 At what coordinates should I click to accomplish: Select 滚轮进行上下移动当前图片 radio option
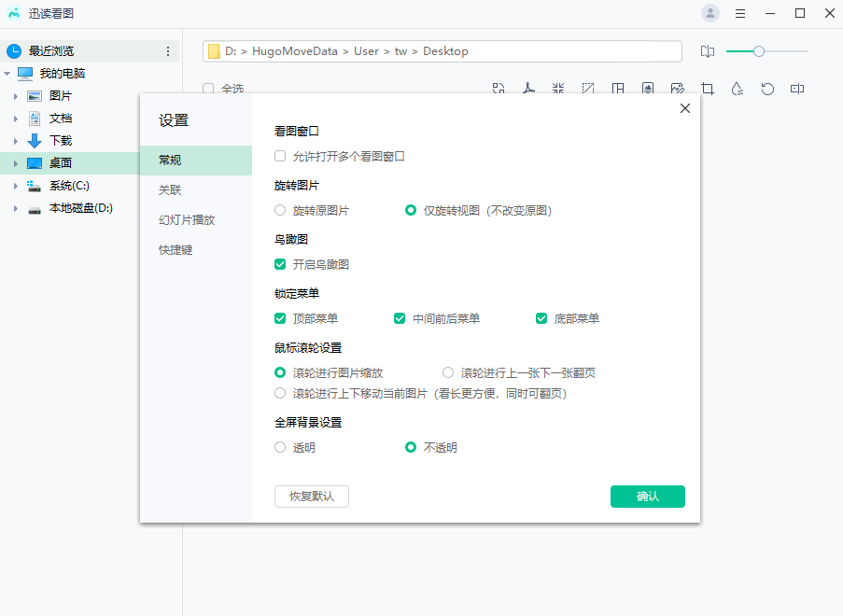click(280, 394)
